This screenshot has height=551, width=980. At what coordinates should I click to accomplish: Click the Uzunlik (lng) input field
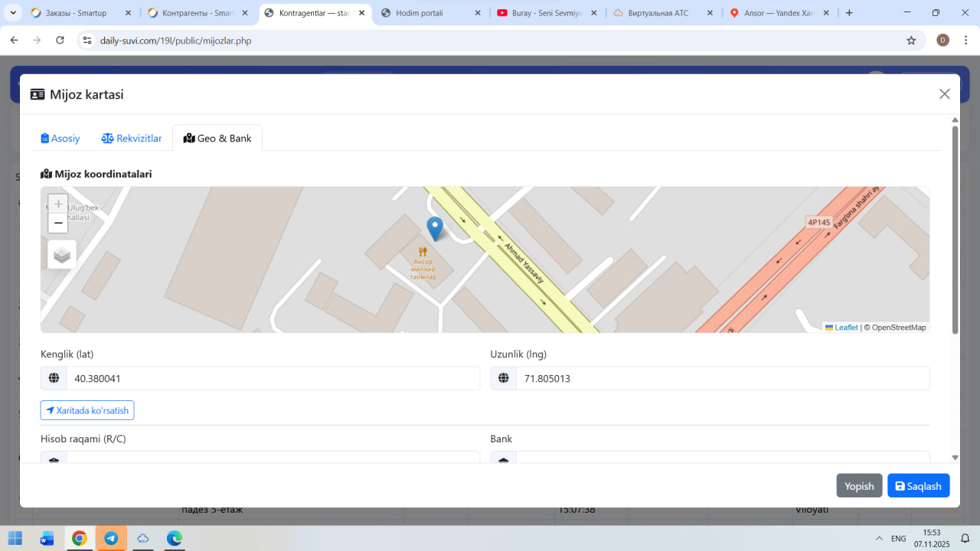point(722,378)
